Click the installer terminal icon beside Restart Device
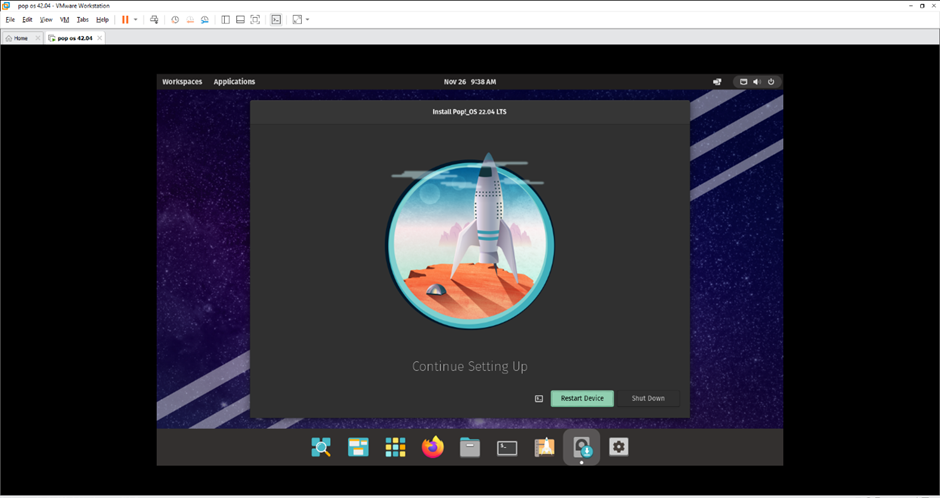Image resolution: width=940 pixels, height=498 pixels. tap(539, 398)
